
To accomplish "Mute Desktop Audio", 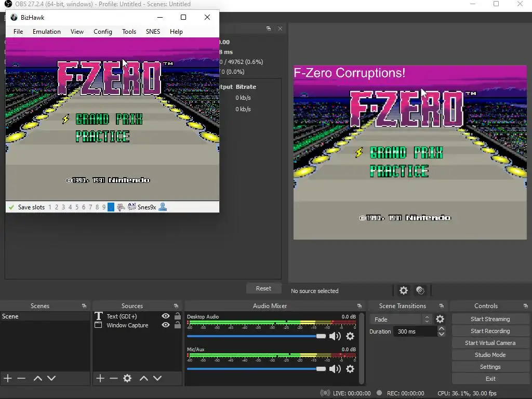I will click(x=335, y=336).
